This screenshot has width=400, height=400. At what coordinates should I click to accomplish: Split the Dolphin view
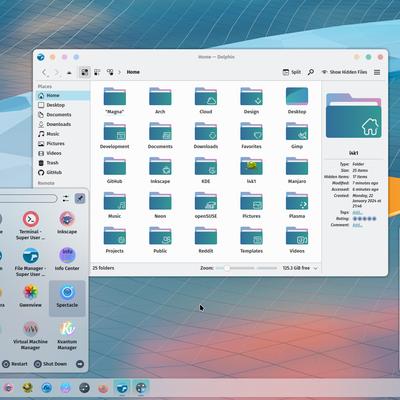[292, 72]
